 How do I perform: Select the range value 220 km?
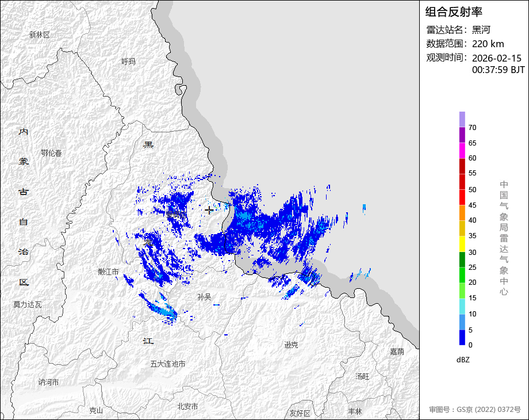coord(488,44)
